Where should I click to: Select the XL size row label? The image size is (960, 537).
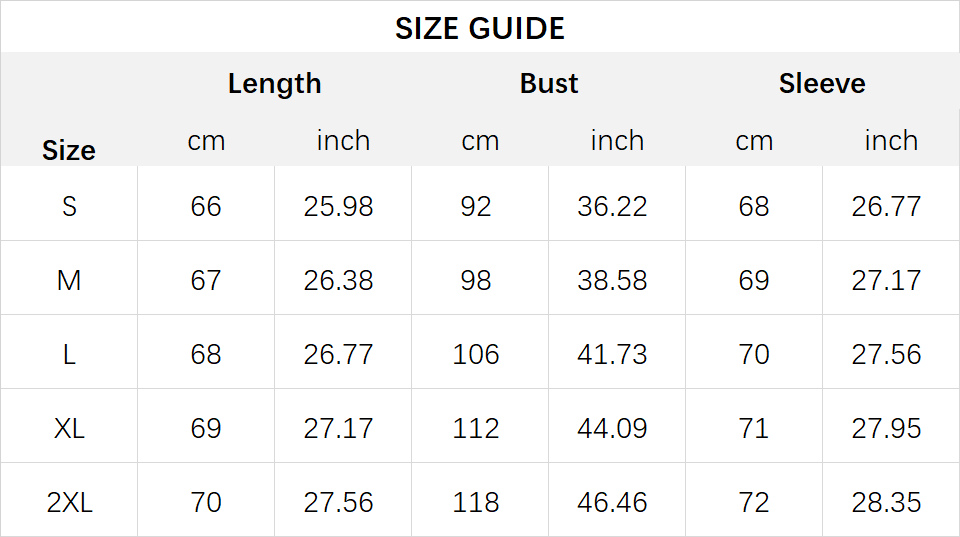[x=69, y=429]
